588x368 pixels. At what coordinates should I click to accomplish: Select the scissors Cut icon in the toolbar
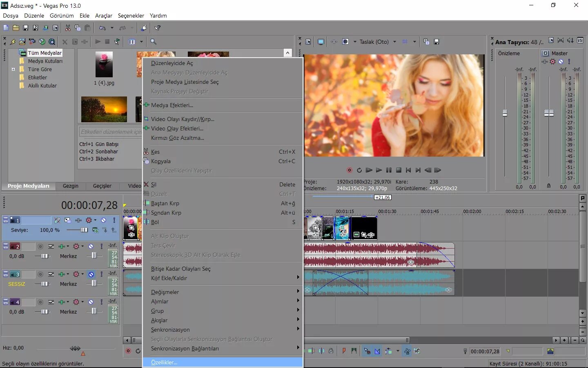point(68,27)
